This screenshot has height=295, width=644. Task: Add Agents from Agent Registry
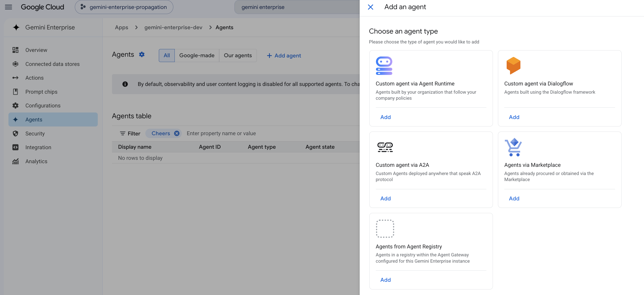(x=385, y=280)
